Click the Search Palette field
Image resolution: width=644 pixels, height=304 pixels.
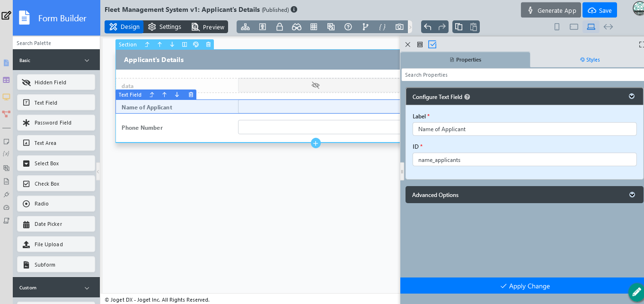click(56, 43)
